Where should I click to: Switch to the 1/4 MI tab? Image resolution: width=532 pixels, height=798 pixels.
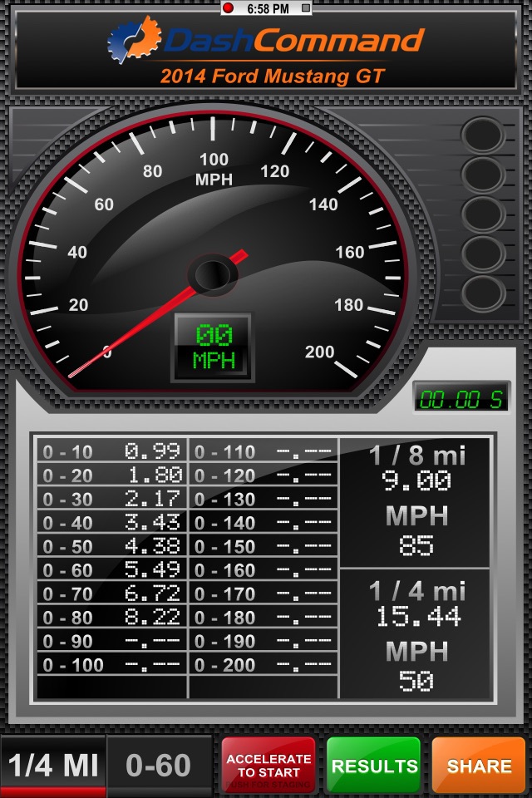[53, 765]
